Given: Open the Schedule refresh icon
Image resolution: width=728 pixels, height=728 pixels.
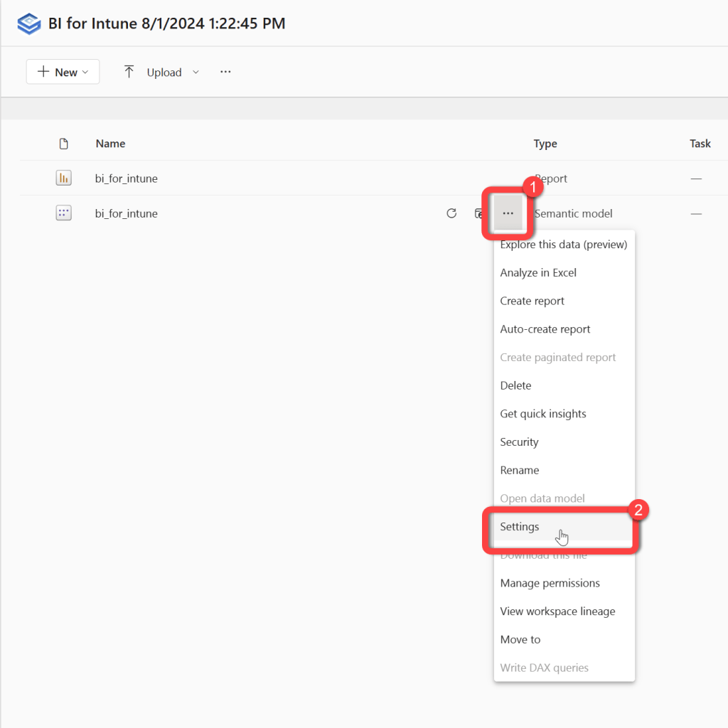Looking at the screenshot, I should click(479, 213).
